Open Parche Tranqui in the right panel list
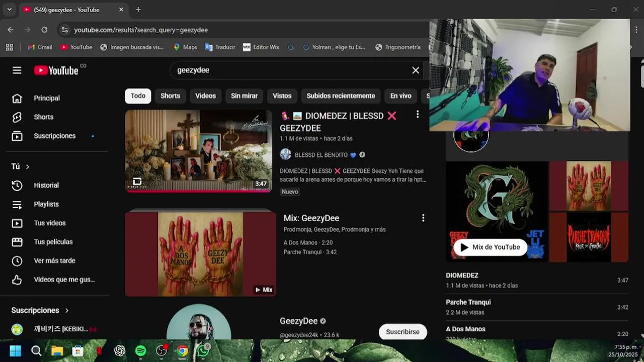Image resolution: width=644 pixels, height=362 pixels. coord(537,307)
